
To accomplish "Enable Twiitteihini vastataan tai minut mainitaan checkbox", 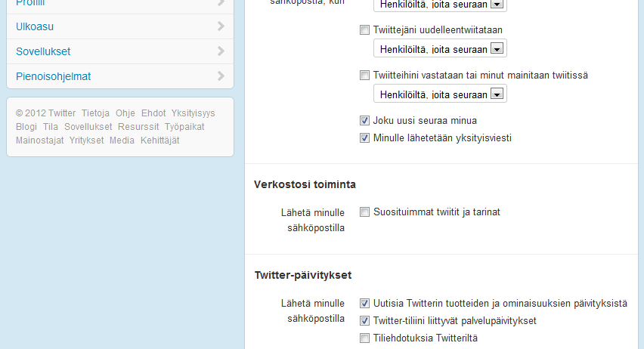I will click(364, 75).
